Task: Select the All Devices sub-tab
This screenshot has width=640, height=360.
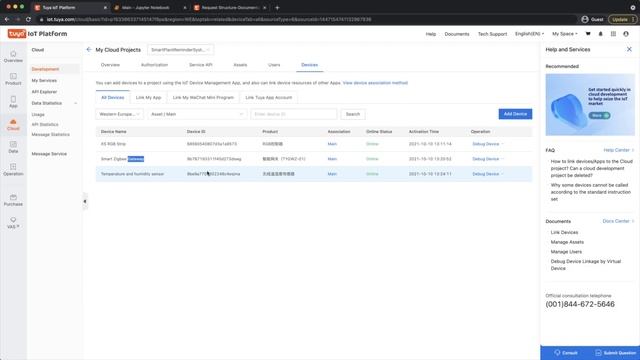Action: coord(113,98)
